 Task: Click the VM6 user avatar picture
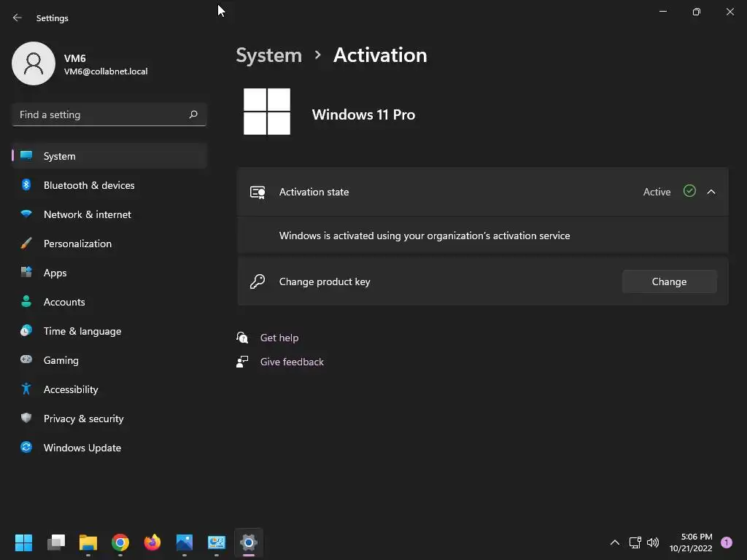[x=34, y=63]
